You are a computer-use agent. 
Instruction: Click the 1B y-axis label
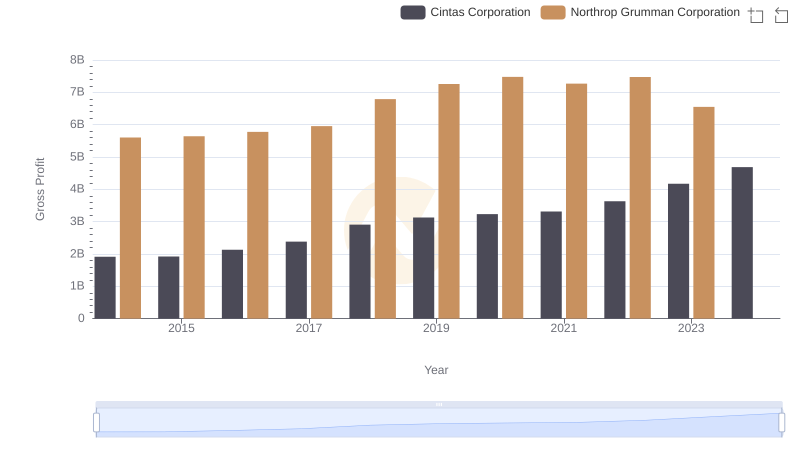pyautogui.click(x=77, y=286)
